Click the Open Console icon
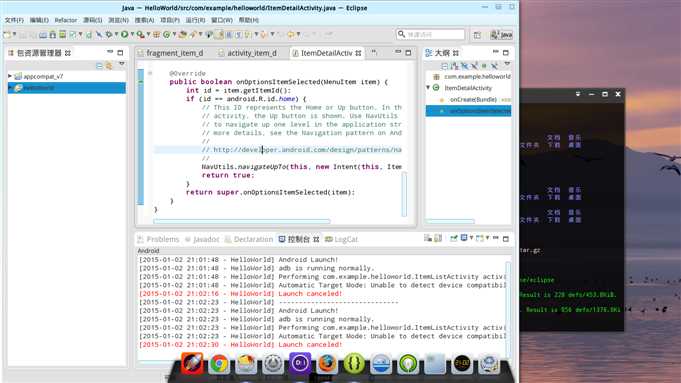 coord(479,238)
